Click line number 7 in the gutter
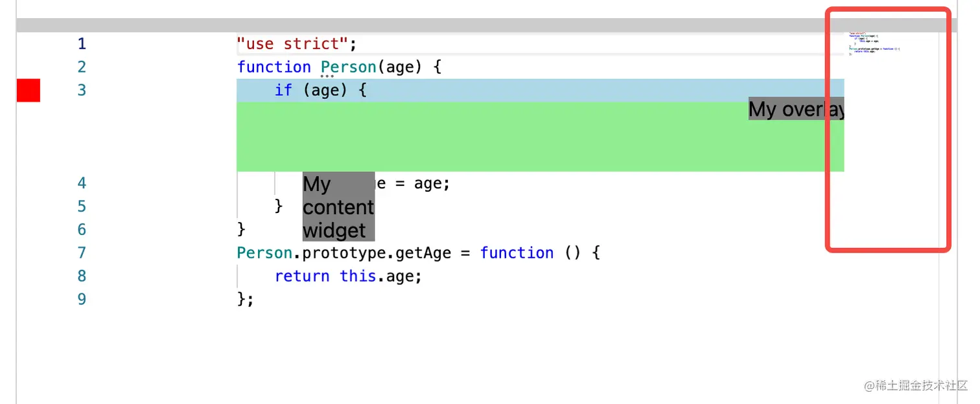Image resolution: width=980 pixels, height=404 pixels. pyautogui.click(x=82, y=252)
